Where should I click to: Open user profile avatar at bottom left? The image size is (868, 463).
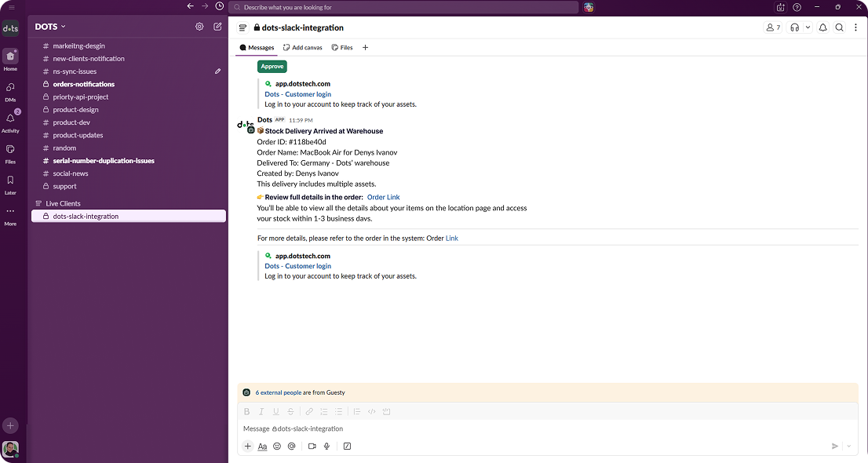[10, 449]
